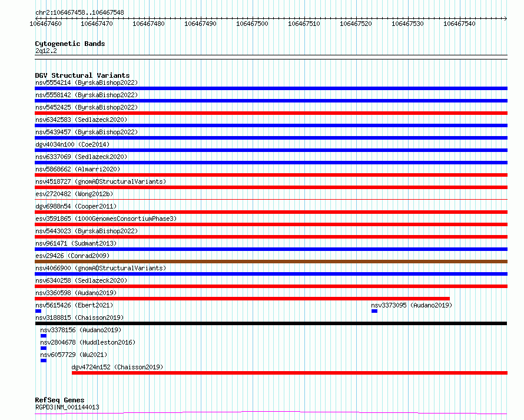Open nsv6340258 (Sedlazeck2020) variant
This screenshot has height=420, width=524.
81,280
